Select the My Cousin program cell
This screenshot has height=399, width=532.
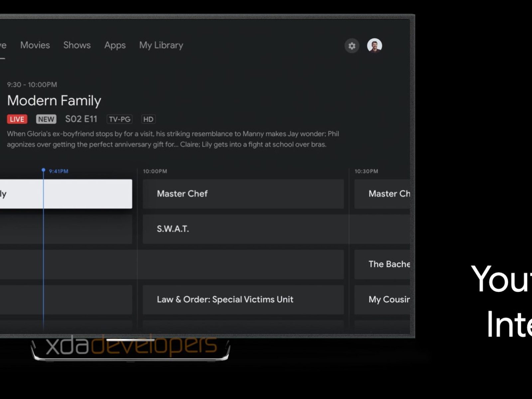coord(382,300)
